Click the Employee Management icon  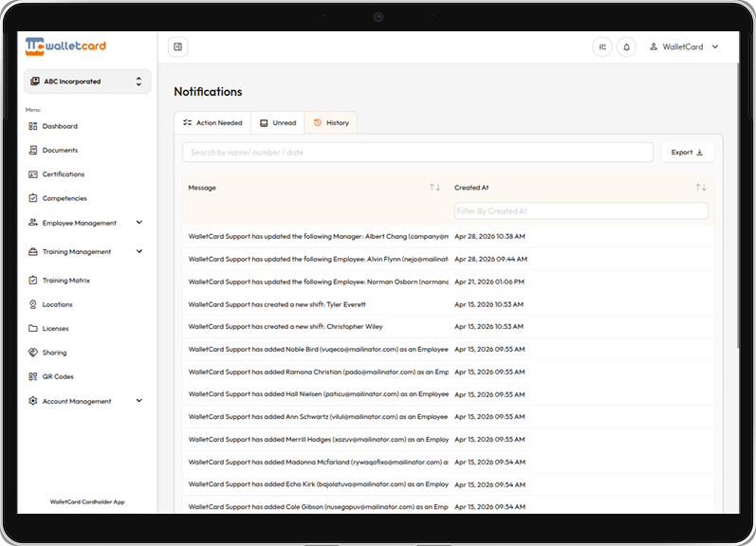tap(33, 223)
